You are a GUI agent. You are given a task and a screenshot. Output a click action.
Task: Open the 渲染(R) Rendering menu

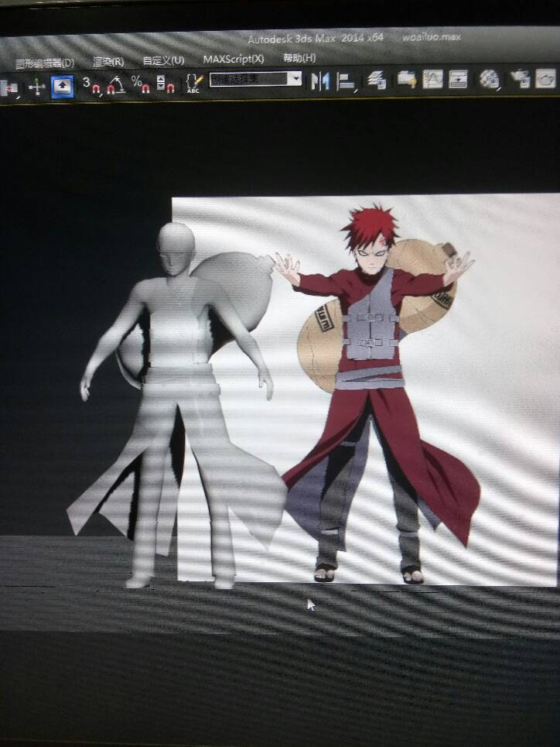pyautogui.click(x=108, y=61)
